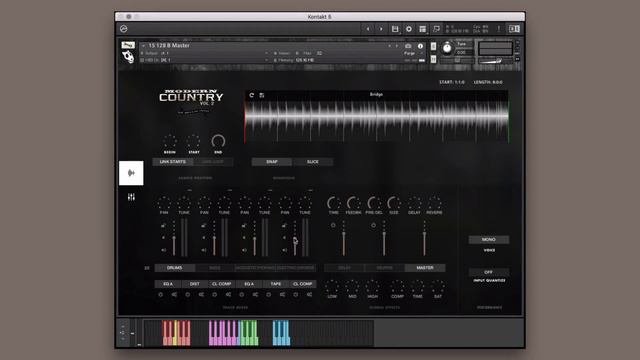Viewport: 640px width, 360px height.
Task: Open the MONO voice selector
Action: click(489, 240)
